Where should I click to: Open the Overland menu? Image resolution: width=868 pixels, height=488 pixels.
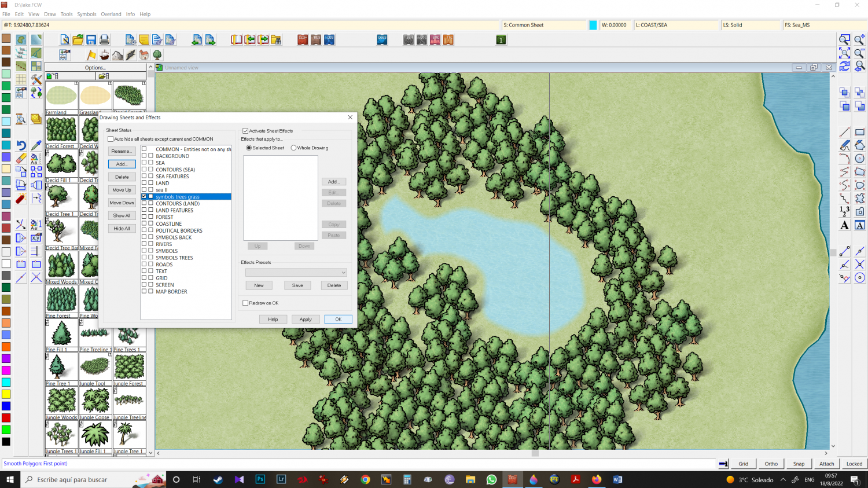(x=111, y=14)
